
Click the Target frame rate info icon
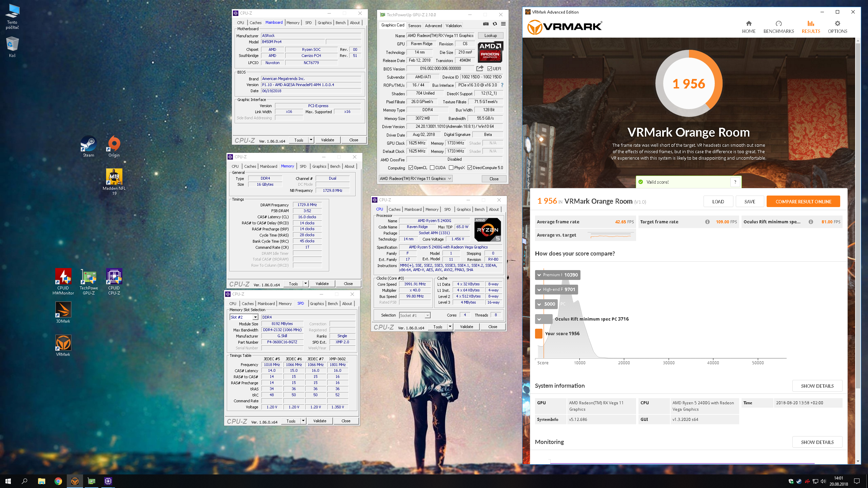(707, 222)
